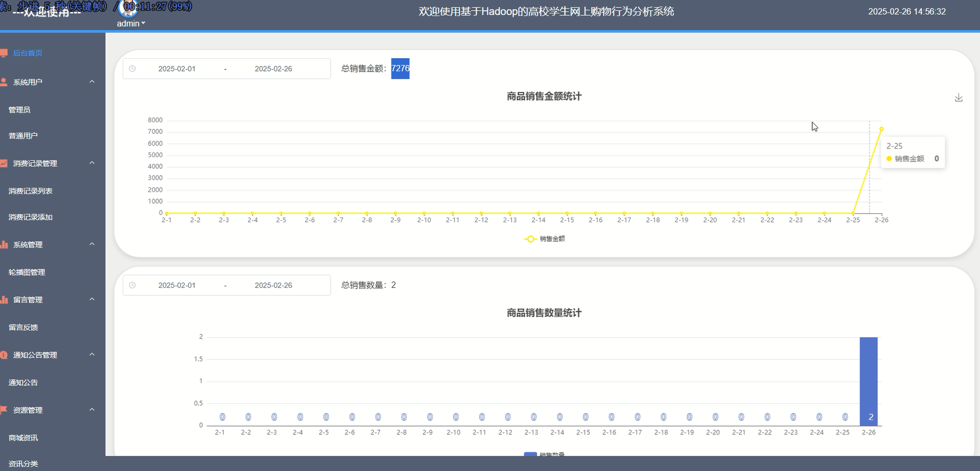Download the sales amount chart image
Image resolution: width=980 pixels, height=471 pixels.
point(958,98)
